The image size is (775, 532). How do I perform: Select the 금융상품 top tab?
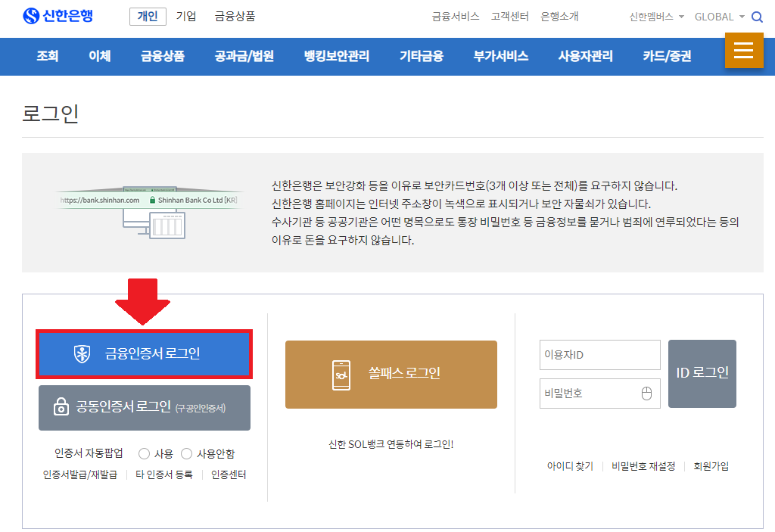[235, 17]
